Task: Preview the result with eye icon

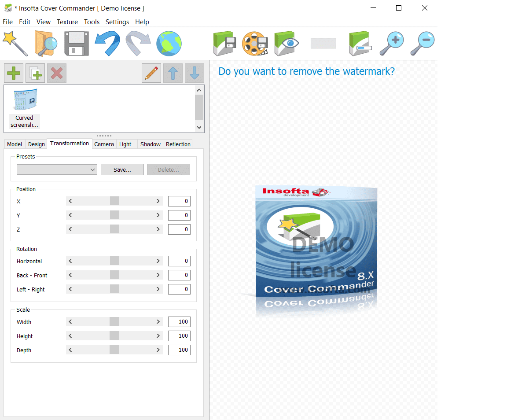Action: [287, 43]
